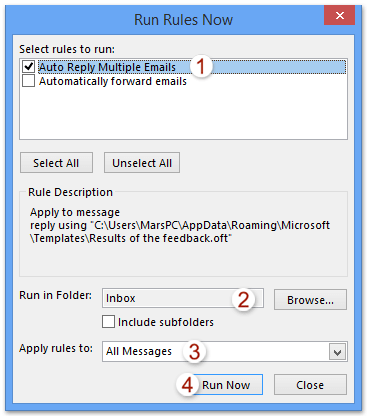Check the Automatically forward emails checkbox

point(28,81)
